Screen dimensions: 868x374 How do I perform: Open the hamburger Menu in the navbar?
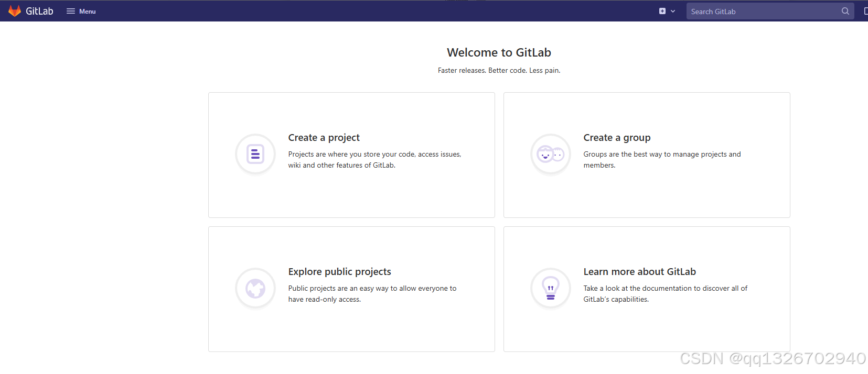point(81,11)
